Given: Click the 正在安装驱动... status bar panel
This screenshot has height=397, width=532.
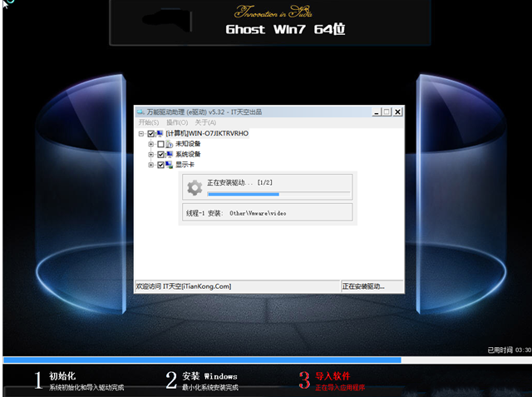Looking at the screenshot, I should pyautogui.click(x=372, y=286).
